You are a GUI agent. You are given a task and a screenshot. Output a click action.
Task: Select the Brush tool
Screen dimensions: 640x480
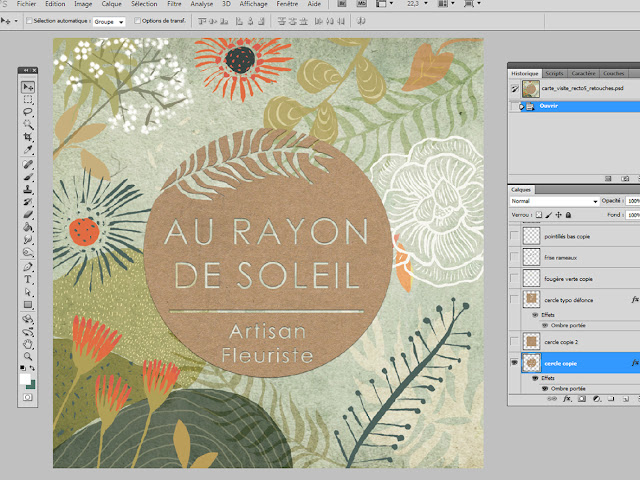[x=28, y=177]
